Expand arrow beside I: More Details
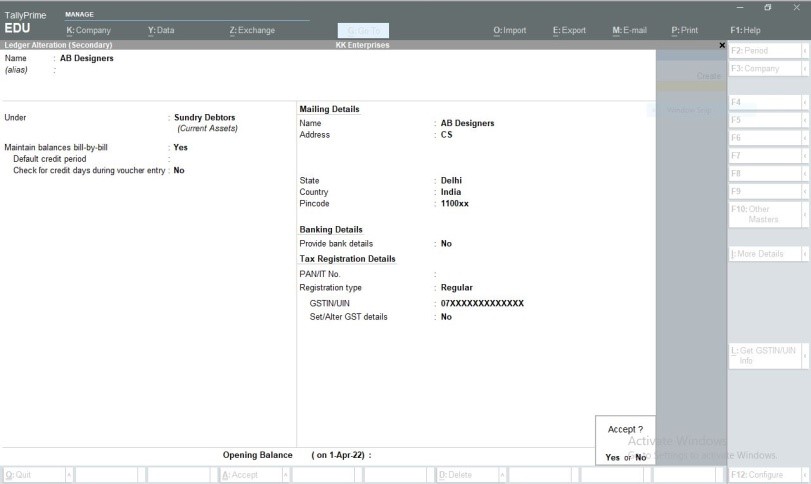 [805, 254]
